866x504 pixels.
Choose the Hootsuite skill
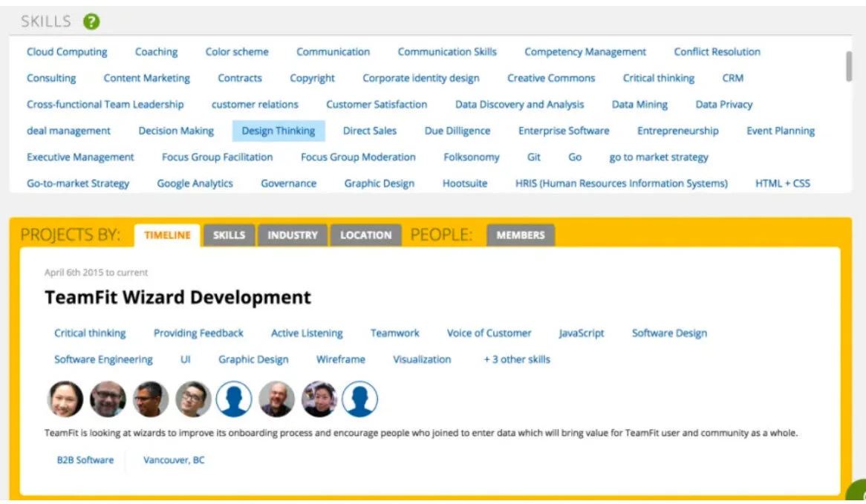(x=464, y=183)
